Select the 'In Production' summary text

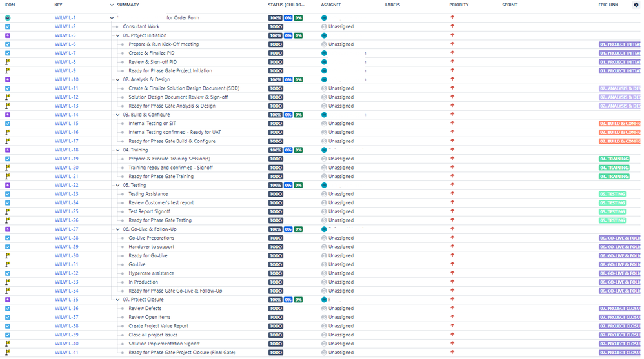tap(143, 282)
